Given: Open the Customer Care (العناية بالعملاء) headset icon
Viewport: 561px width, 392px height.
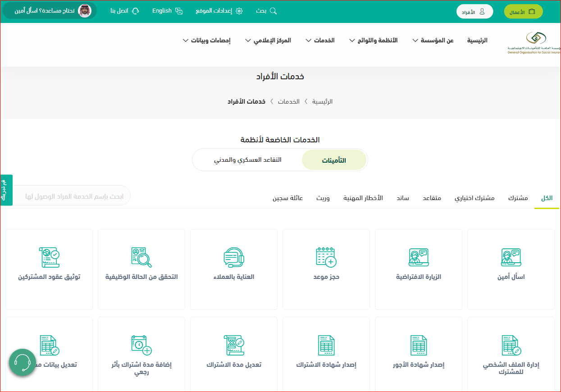Looking at the screenshot, I should coord(234,257).
